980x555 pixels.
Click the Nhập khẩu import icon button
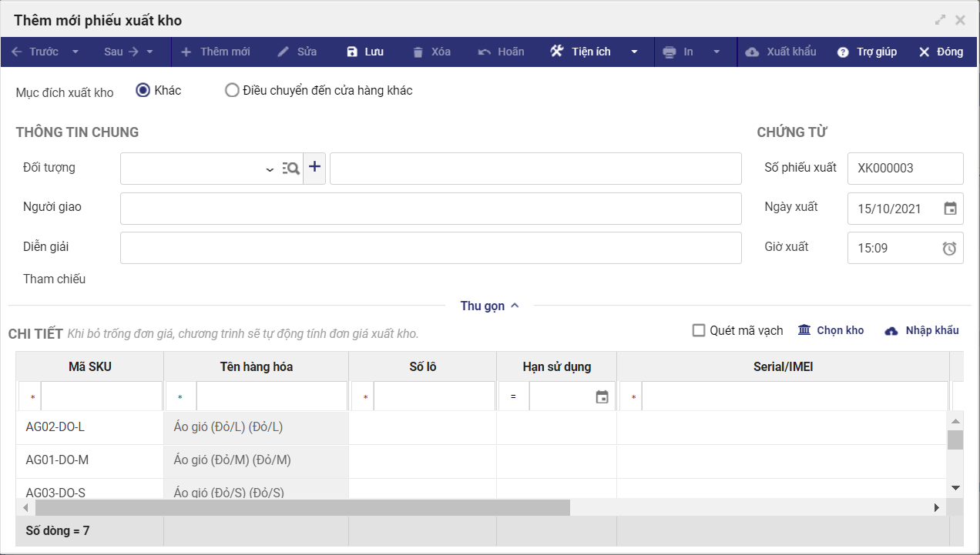pyautogui.click(x=891, y=331)
